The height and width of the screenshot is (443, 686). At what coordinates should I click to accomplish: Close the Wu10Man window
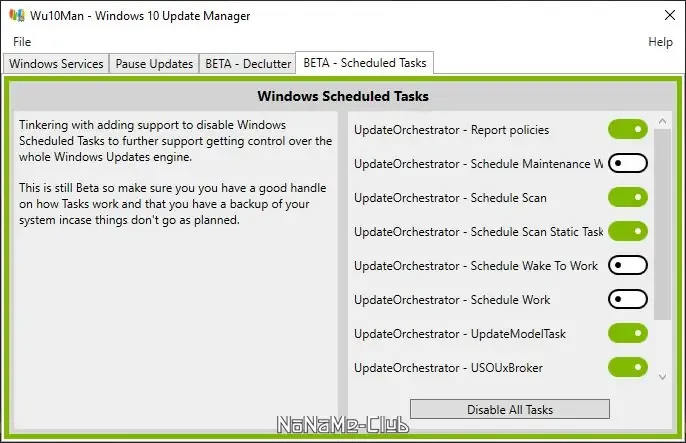click(669, 16)
